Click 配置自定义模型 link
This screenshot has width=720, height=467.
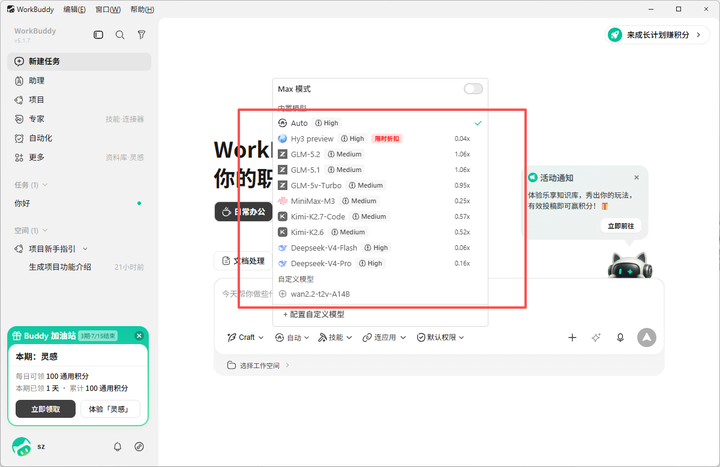[x=314, y=315]
